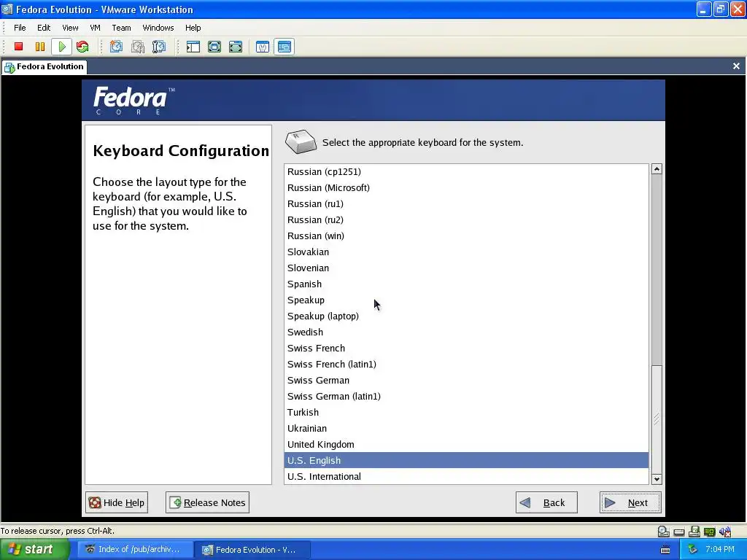Select Slovenian keyboard layout
This screenshot has height=560, width=747.
click(466, 268)
